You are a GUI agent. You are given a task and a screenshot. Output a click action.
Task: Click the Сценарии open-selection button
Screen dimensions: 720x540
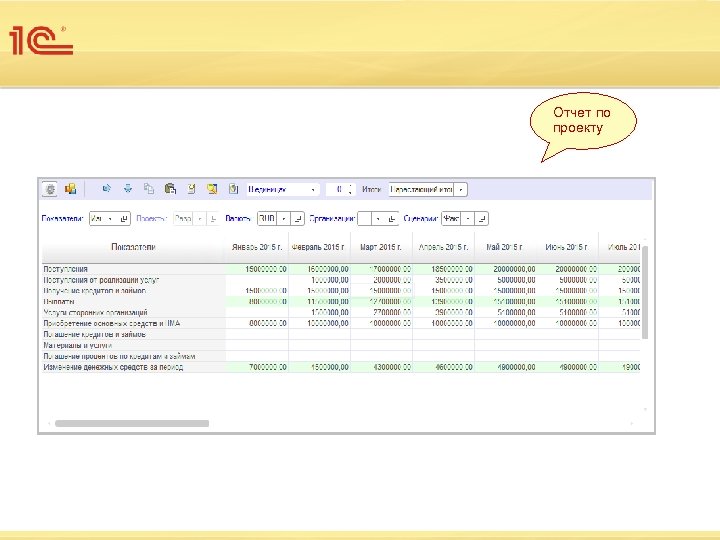click(x=482, y=219)
